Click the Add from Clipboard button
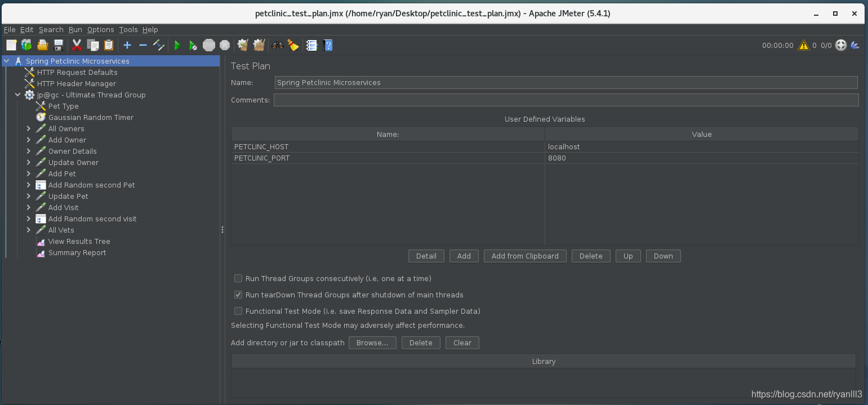 (x=525, y=256)
